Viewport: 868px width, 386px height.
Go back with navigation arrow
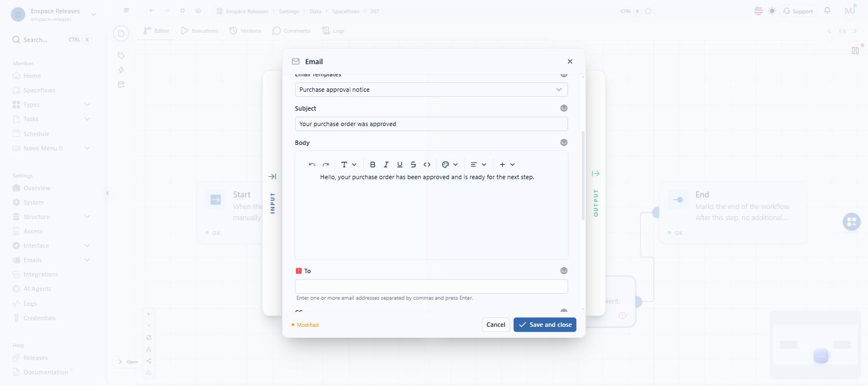tap(152, 11)
